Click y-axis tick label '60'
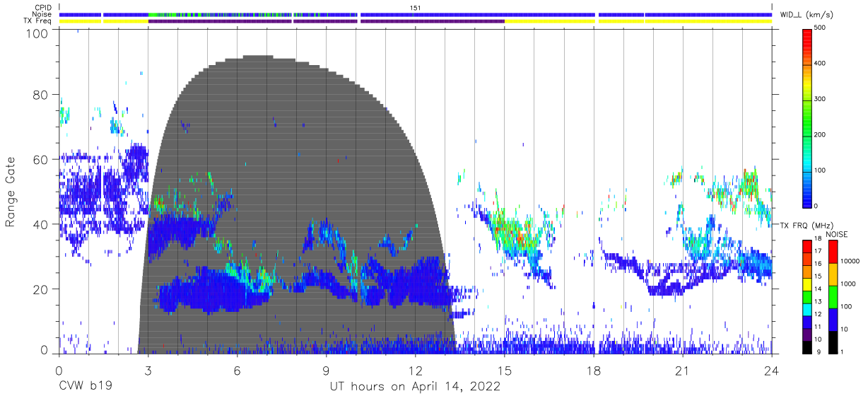The height and width of the screenshot is (401, 868). pos(42,160)
